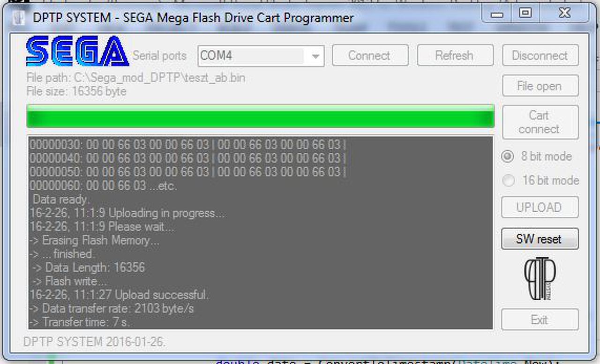The width and height of the screenshot is (600, 364).
Task: Click the 'Data Length: 16356' log line
Action: (x=89, y=268)
